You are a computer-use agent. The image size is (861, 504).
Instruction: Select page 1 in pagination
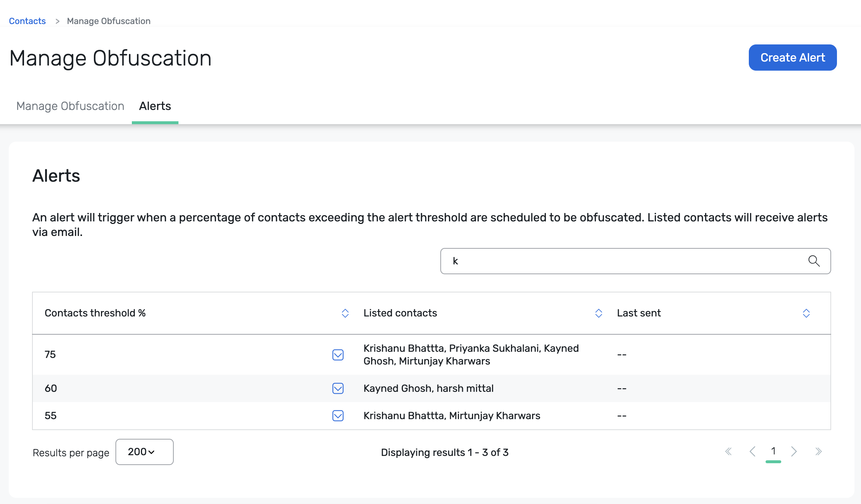point(773,452)
